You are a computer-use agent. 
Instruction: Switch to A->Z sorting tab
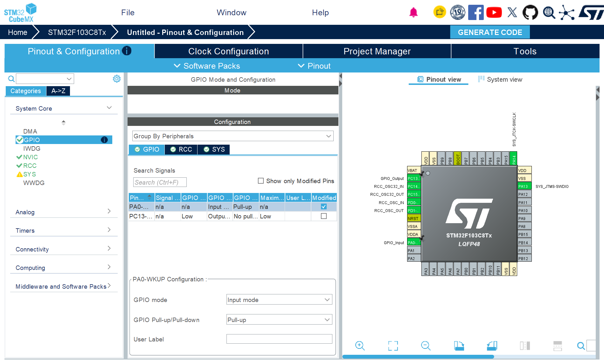(x=58, y=91)
